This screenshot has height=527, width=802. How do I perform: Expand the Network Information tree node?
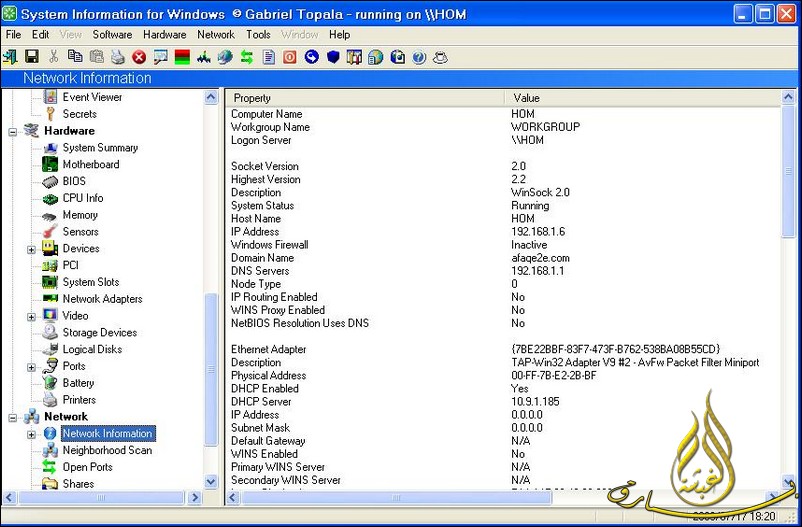(32, 434)
